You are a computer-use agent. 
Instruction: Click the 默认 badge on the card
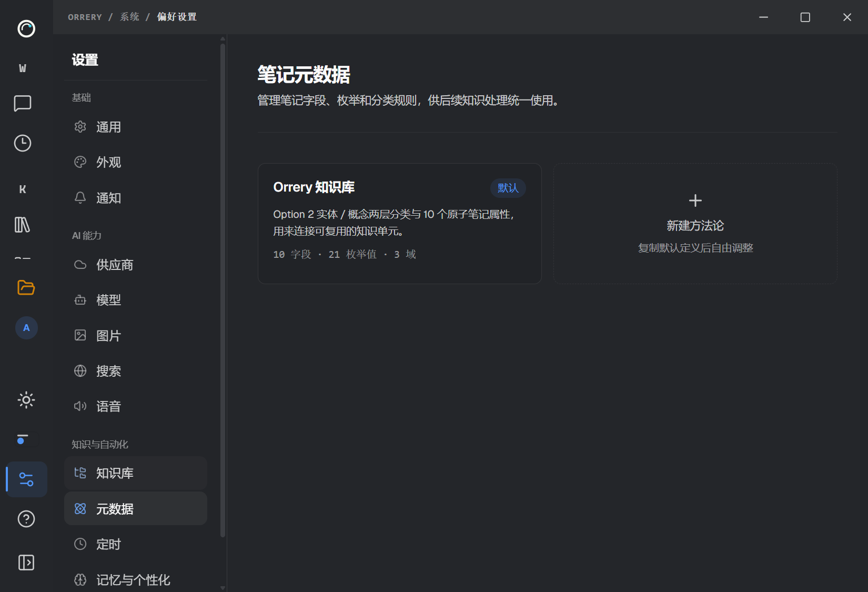[x=508, y=188]
